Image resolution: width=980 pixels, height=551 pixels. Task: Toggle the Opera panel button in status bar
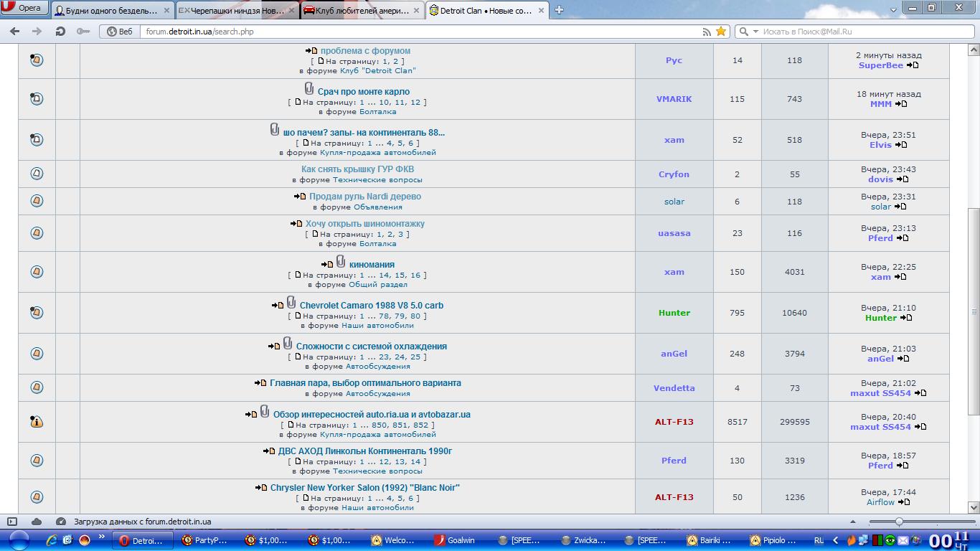pyautogui.click(x=12, y=522)
